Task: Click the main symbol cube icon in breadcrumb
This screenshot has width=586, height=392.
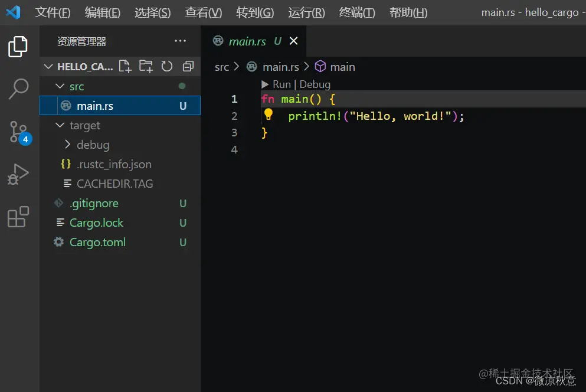Action: point(320,67)
